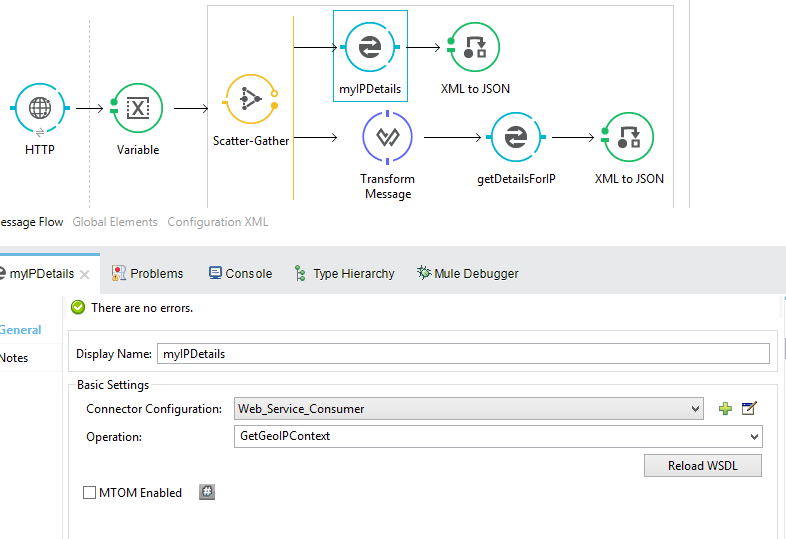Click the expression icon beside MTOM Enabled
The height and width of the screenshot is (539, 786).
tap(206, 492)
